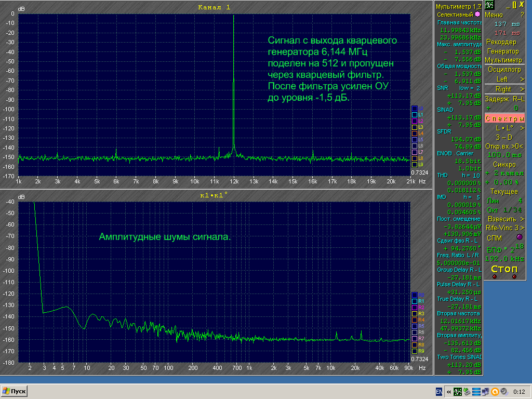Open the Мультиметр panel
Screen dimensions: 532x399
point(503,60)
